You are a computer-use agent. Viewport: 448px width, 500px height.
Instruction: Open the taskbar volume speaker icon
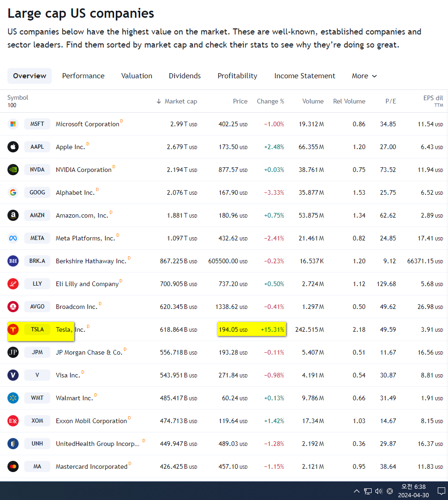[379, 491]
